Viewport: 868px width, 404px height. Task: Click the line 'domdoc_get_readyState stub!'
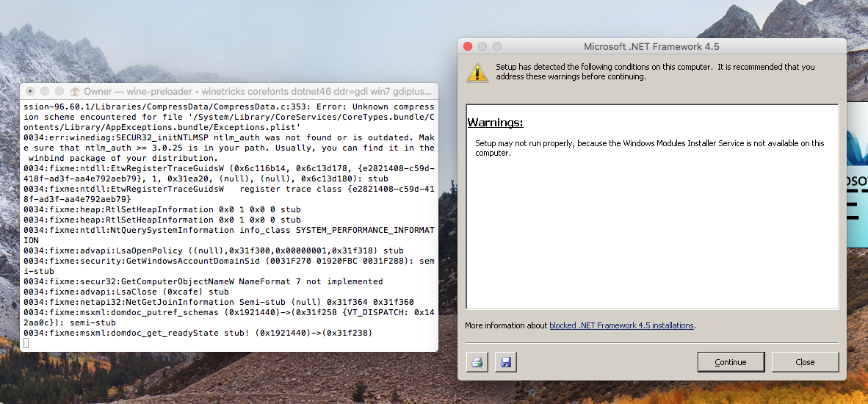click(198, 333)
